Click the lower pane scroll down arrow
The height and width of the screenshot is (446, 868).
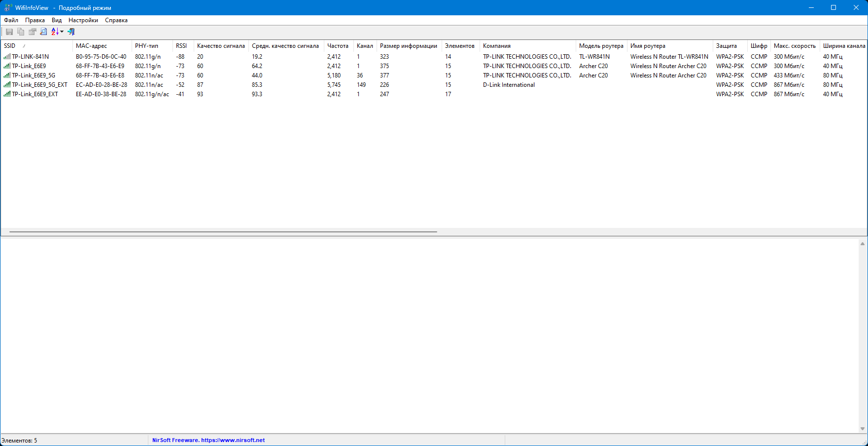tap(863, 429)
